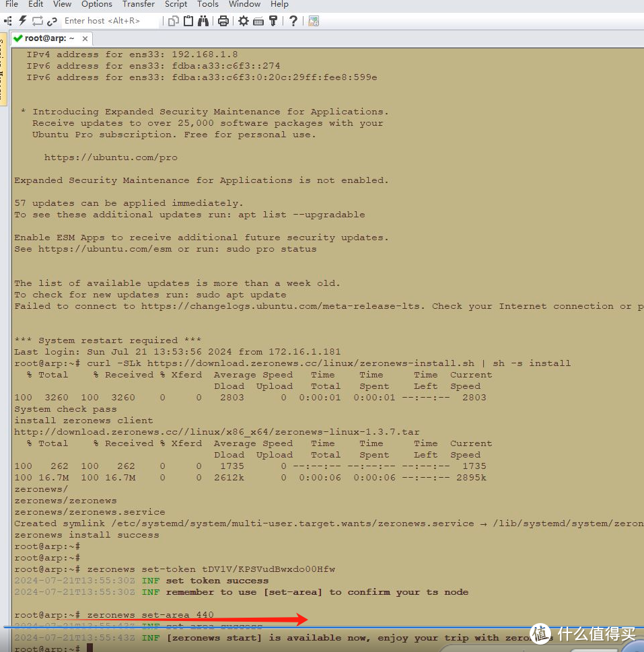The width and height of the screenshot is (644, 652).
Task: Click the zeronews-linux-1.3.7.tar URL text
Action: point(217,432)
